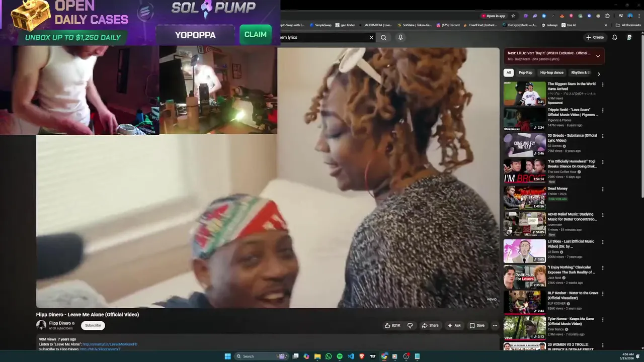Image resolution: width=644 pixels, height=362 pixels.
Task: Select the Pop-Rap filter chip
Action: click(x=525, y=72)
